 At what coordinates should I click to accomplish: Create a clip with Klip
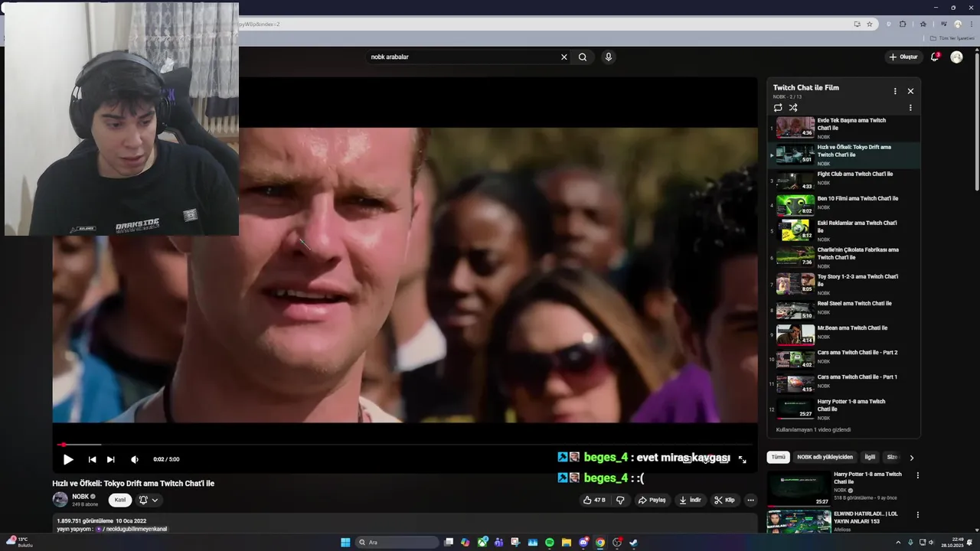click(x=724, y=500)
